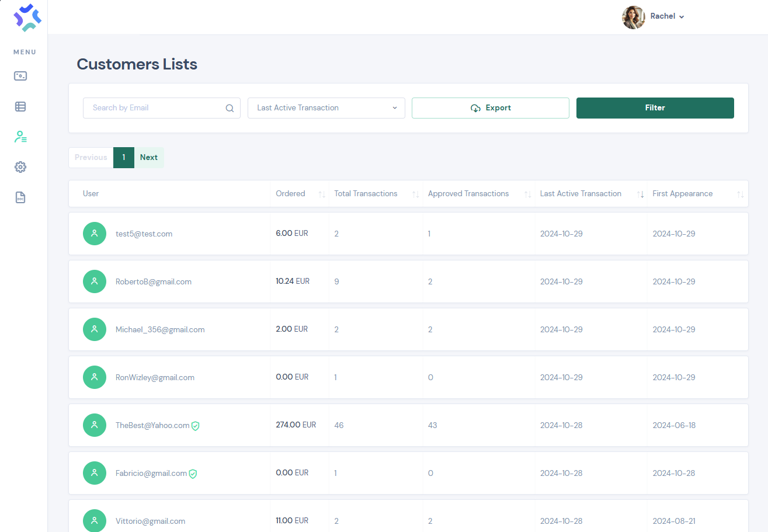Click the search magnifier icon
The width and height of the screenshot is (768, 532).
pyautogui.click(x=230, y=108)
